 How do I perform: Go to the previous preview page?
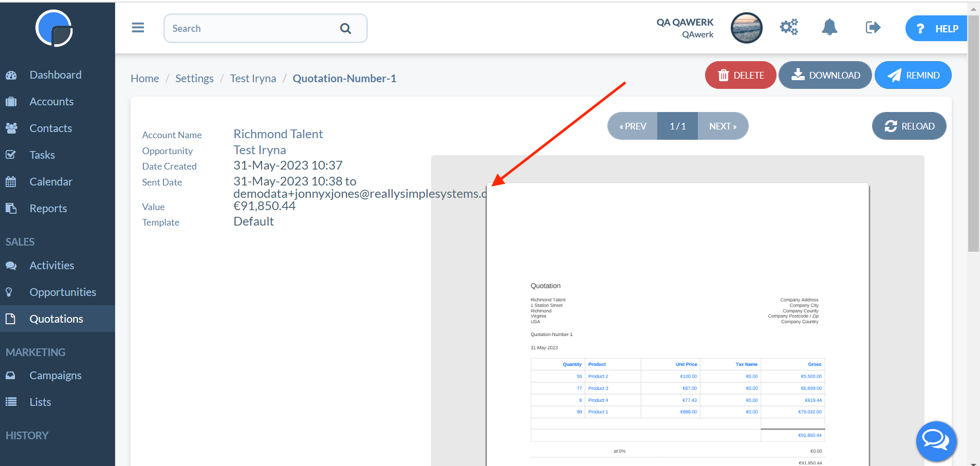633,126
